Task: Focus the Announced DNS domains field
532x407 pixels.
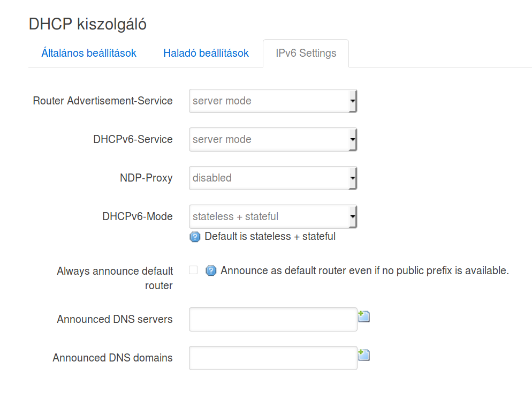Action: point(273,358)
